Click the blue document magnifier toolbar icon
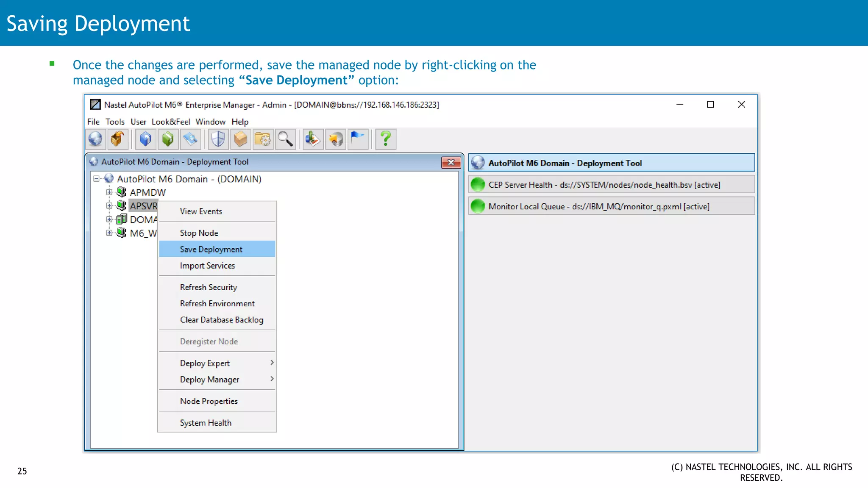Image resolution: width=868 pixels, height=488 pixels. pos(190,139)
